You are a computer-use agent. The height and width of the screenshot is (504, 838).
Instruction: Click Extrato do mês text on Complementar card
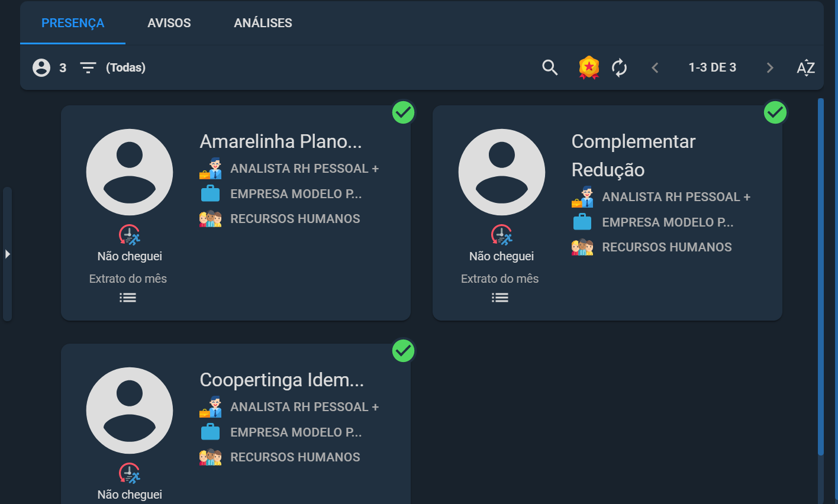pyautogui.click(x=500, y=279)
